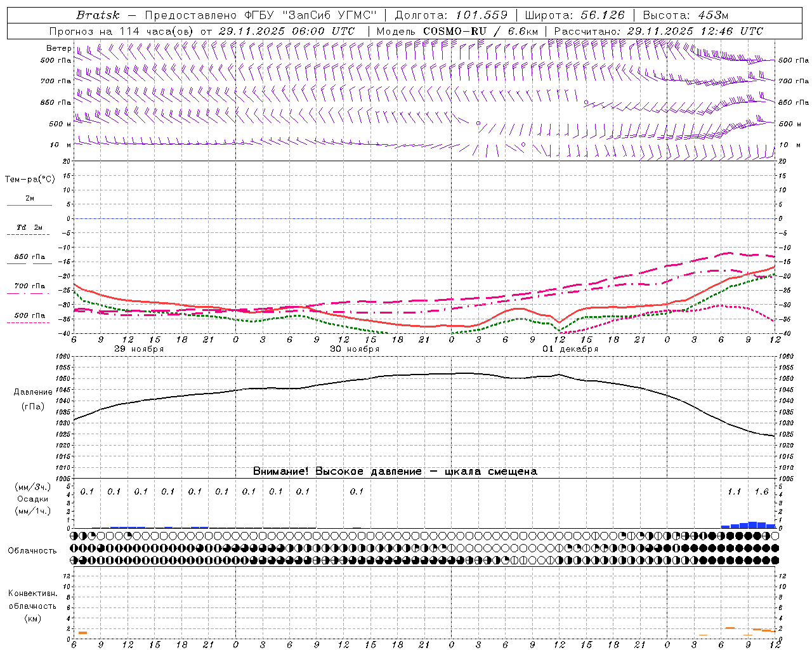Click the 700 гПа dash-dot legend entry
The height and width of the screenshot is (650, 812).
30,286
